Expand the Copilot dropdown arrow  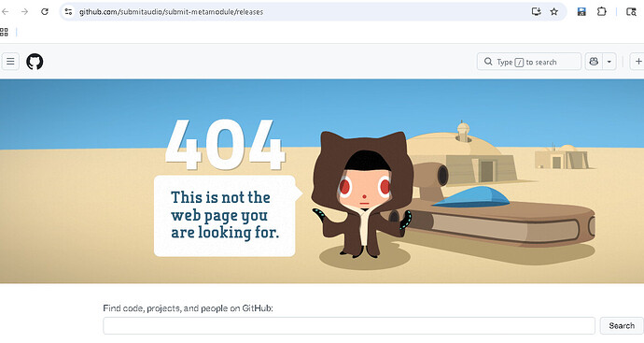click(609, 62)
